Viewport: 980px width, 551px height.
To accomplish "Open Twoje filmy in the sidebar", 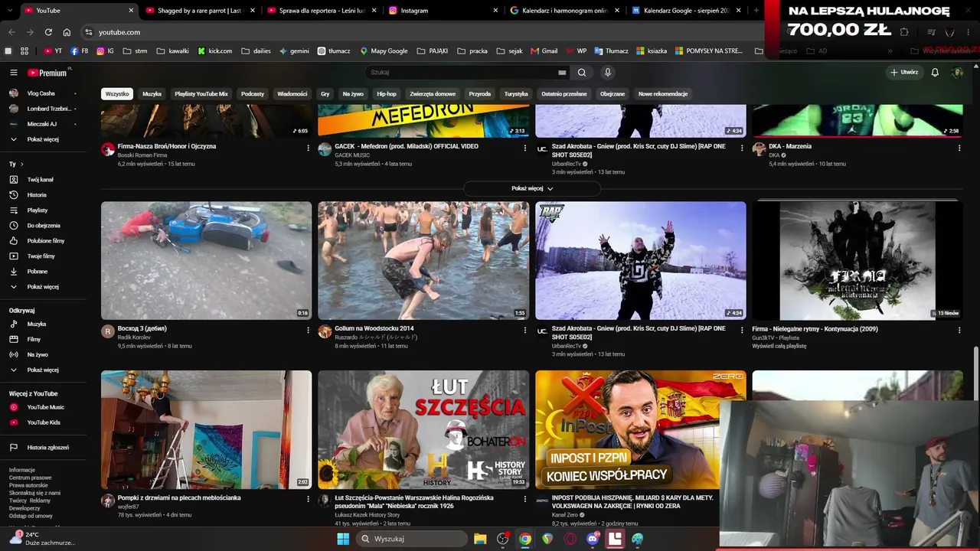I will 43,256.
